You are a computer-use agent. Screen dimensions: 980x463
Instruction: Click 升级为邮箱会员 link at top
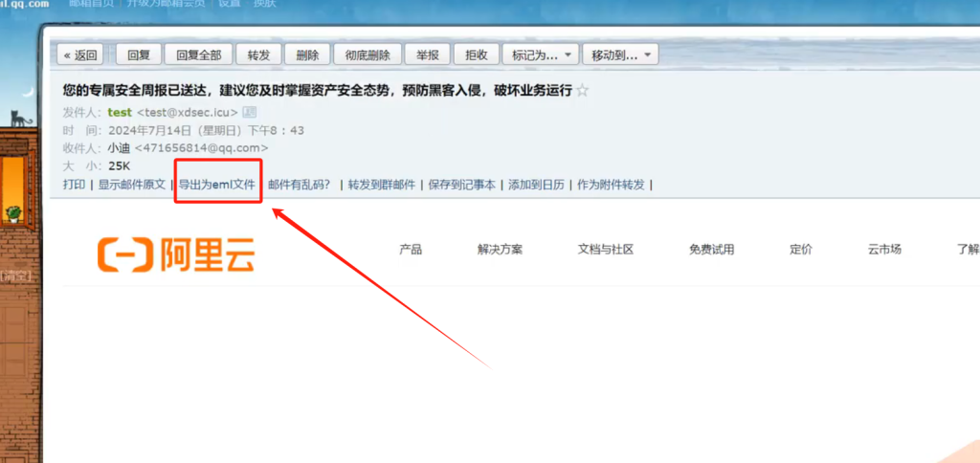coord(166,3)
